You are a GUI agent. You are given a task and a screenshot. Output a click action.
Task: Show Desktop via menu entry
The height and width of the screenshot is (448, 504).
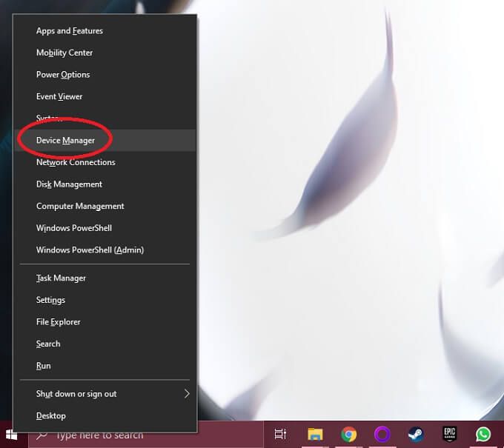(105, 415)
